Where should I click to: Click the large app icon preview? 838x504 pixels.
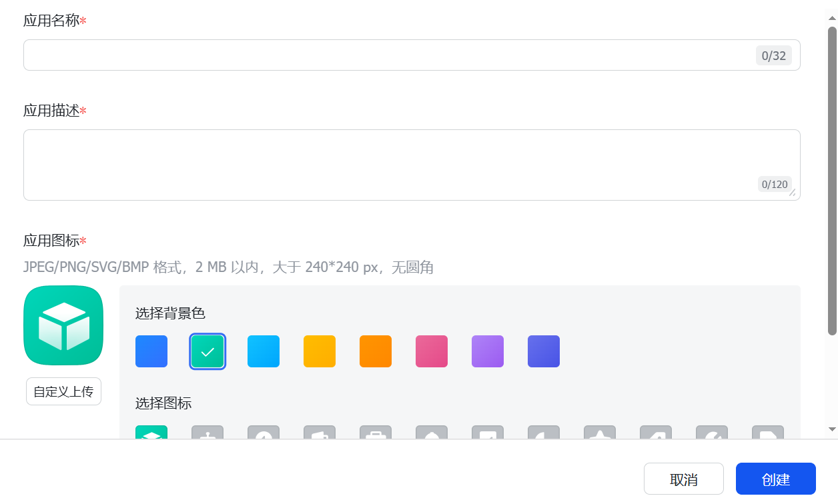click(63, 325)
